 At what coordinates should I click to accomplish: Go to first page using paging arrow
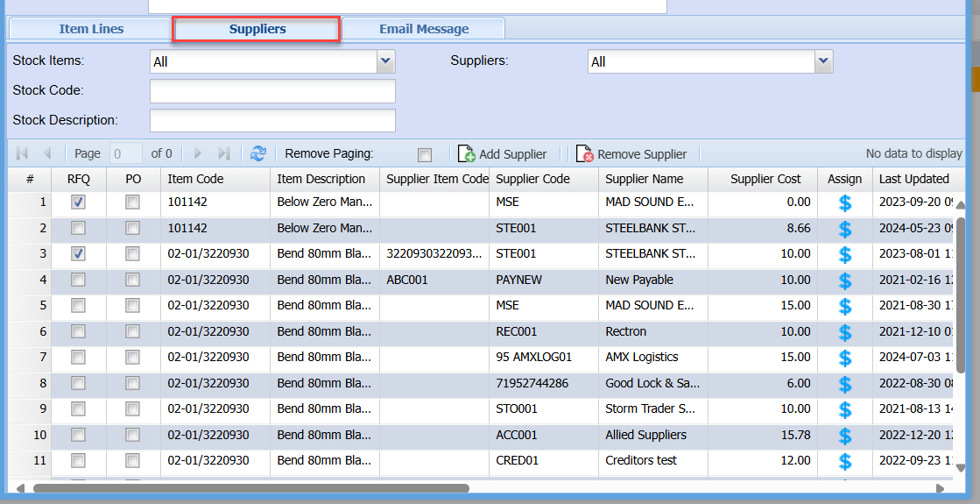(23, 153)
